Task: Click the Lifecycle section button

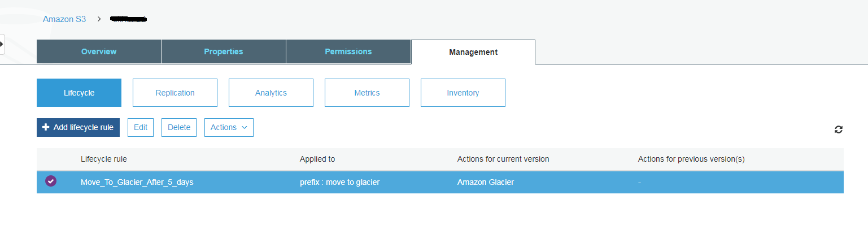Action: 79,93
